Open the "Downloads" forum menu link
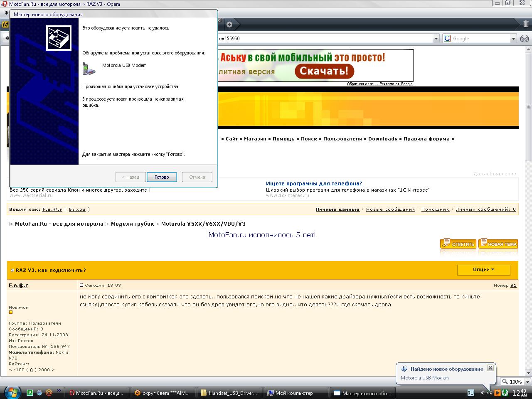The height and width of the screenshot is (399, 532). [383, 139]
